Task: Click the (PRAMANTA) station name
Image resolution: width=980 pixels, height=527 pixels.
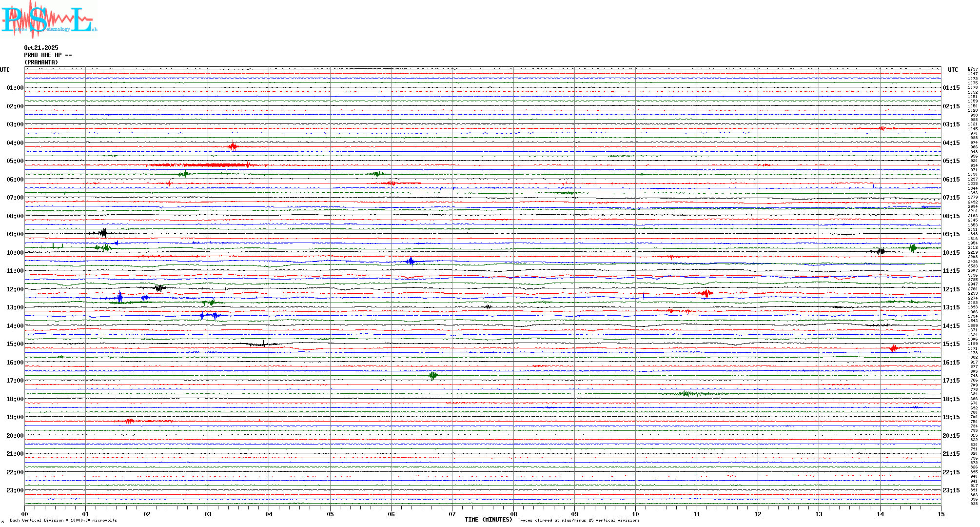Action: coord(41,62)
